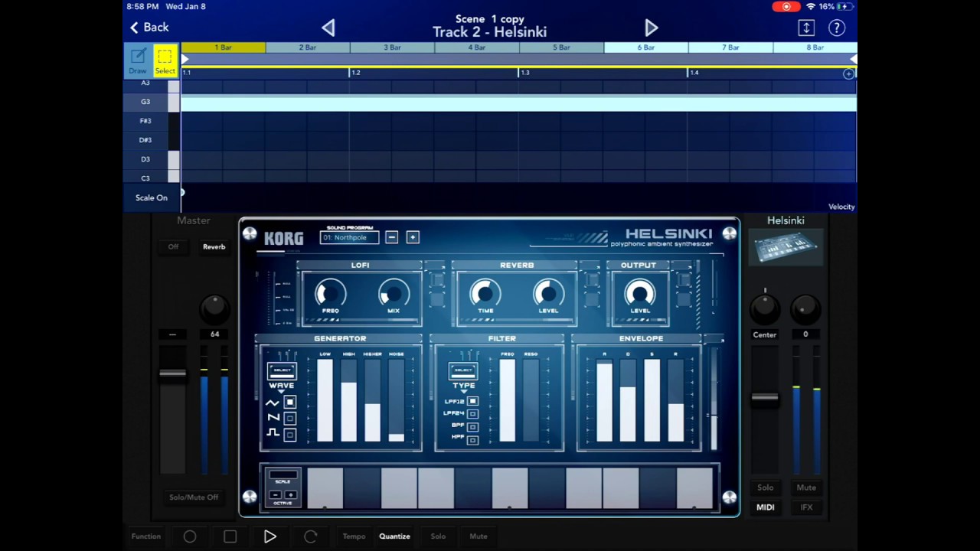Open the Function menu
Screen dimensions: 980x551
146,536
